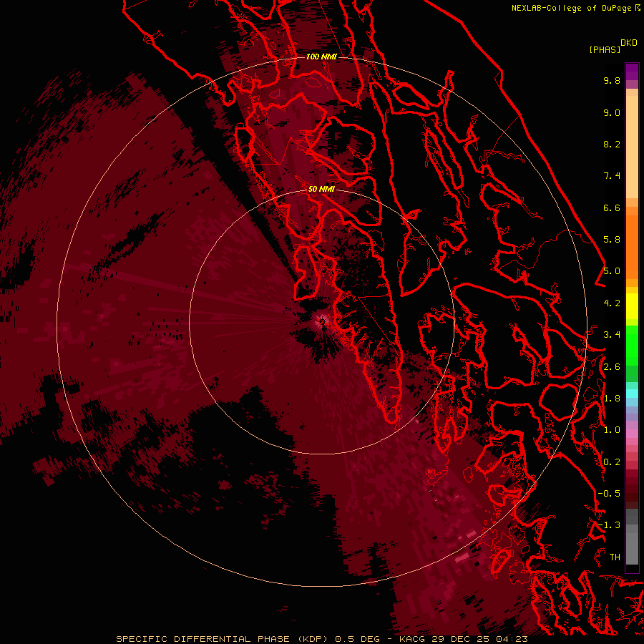Click the radar site marker at the rings' center
Screen dimensions: 644x644
point(322,321)
